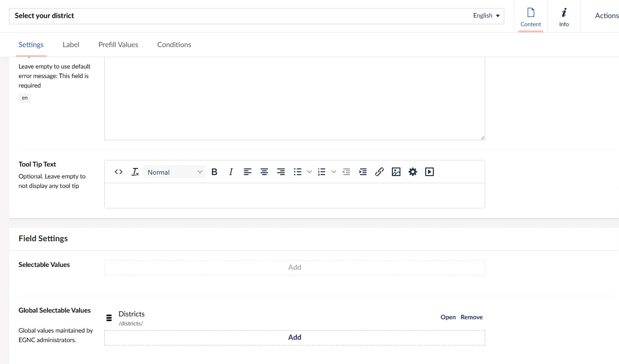Open the Normal paragraph style dropdown

[175, 172]
